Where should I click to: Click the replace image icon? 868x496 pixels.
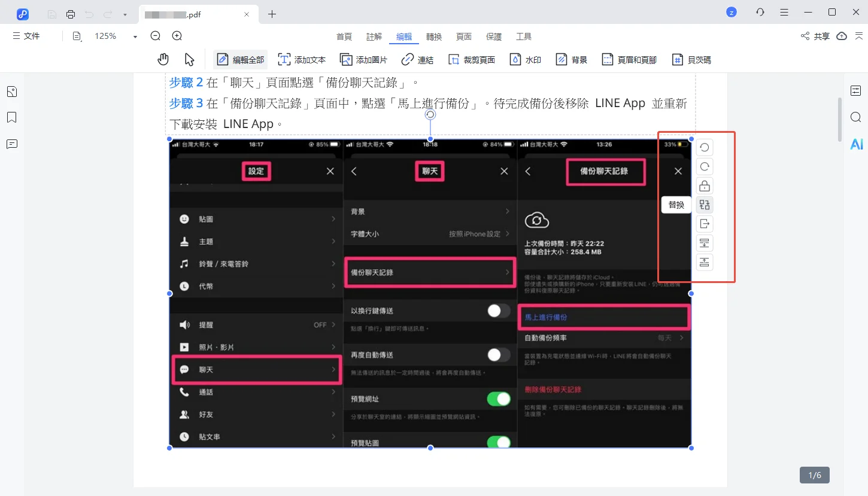tap(705, 205)
